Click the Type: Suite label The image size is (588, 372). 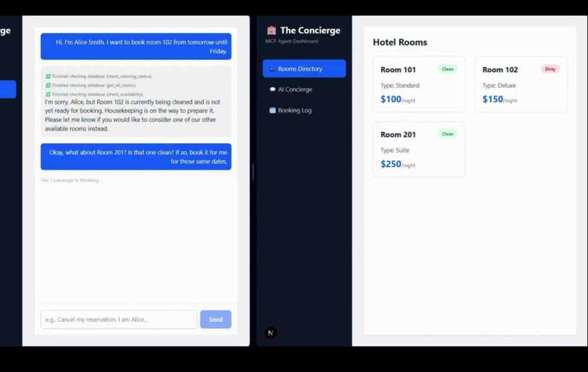point(395,150)
